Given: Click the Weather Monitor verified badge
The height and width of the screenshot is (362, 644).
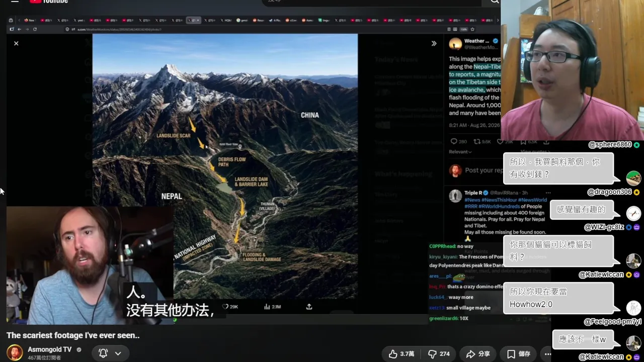Looking at the screenshot, I should coord(495,41).
